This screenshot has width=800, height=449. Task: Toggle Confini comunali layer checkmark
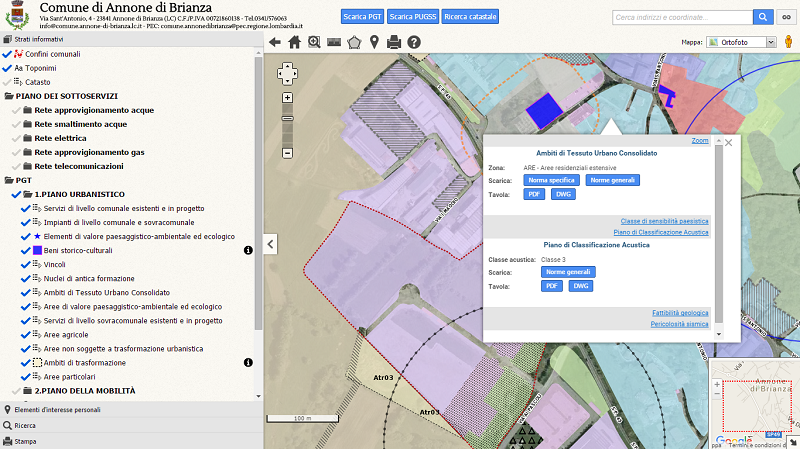(x=7, y=54)
